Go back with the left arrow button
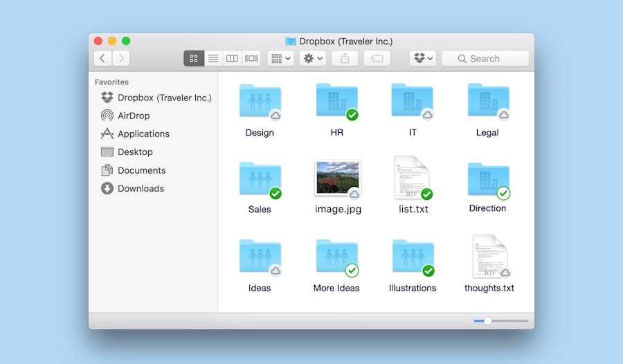Screen dimensions: 623x364 pos(102,58)
